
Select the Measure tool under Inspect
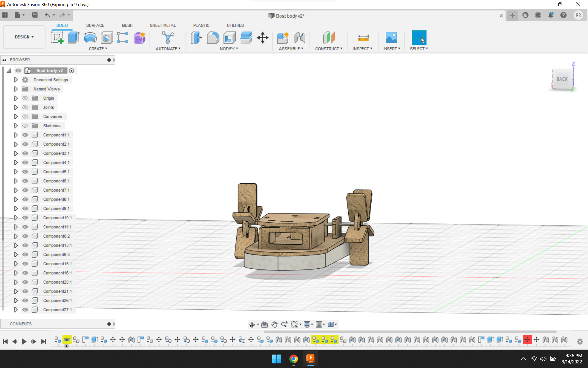[363, 37]
